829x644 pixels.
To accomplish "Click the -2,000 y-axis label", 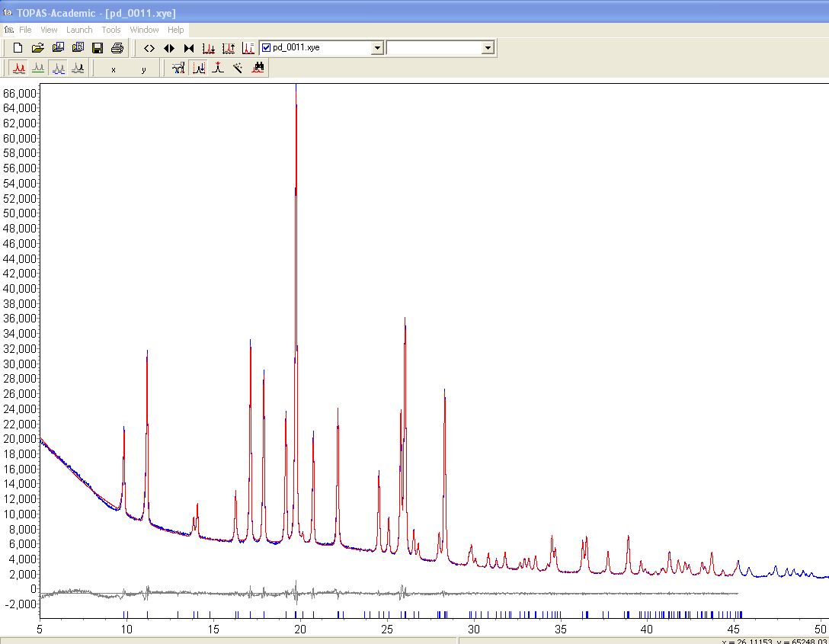I will coord(20,604).
